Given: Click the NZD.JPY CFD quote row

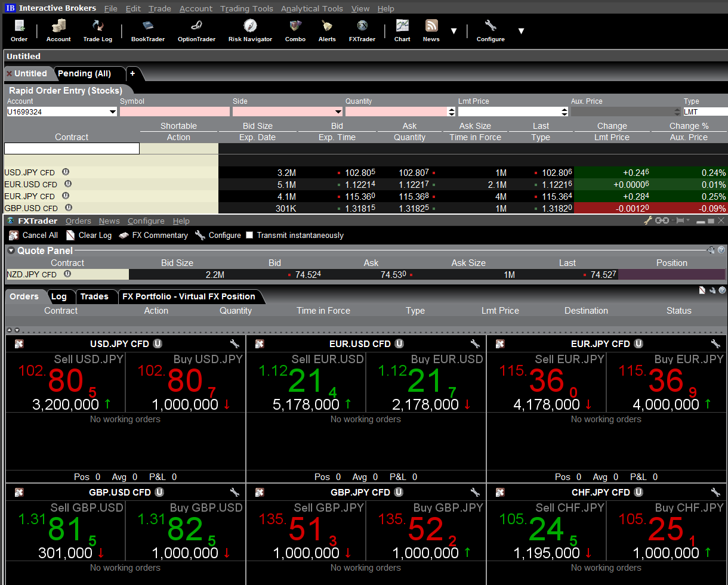Looking at the screenshot, I should pos(366,274).
